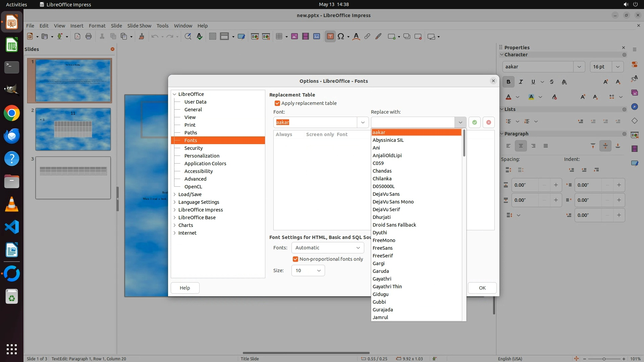Select Security in the options tree
The height and width of the screenshot is (362, 644).
194,148
